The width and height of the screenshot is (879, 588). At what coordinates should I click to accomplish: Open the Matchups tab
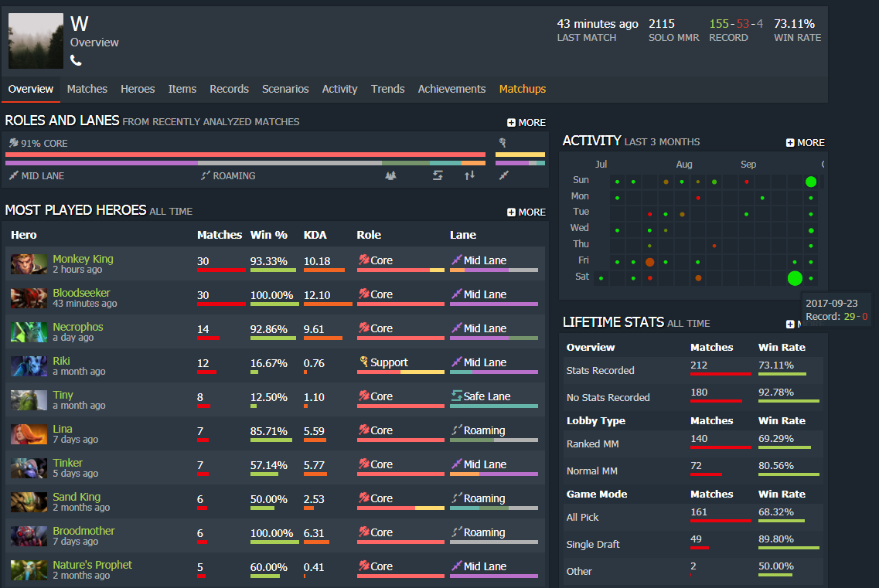(x=523, y=89)
